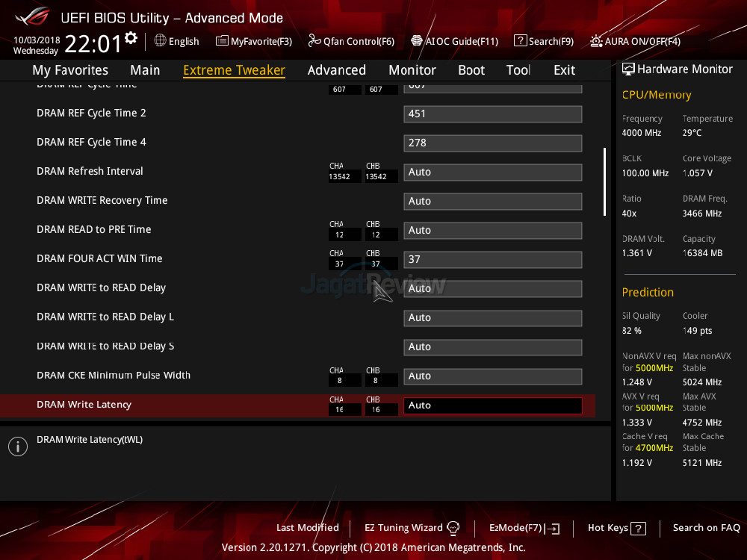747x560 pixels.
Task: Click the vertical scrollbar in settings list
Action: coord(604,182)
